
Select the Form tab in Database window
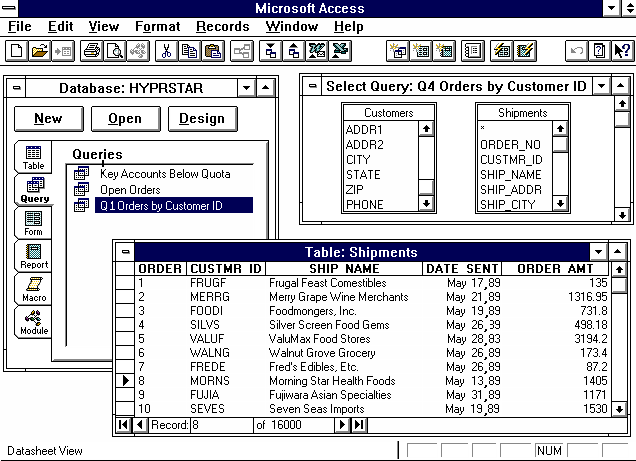[x=33, y=223]
